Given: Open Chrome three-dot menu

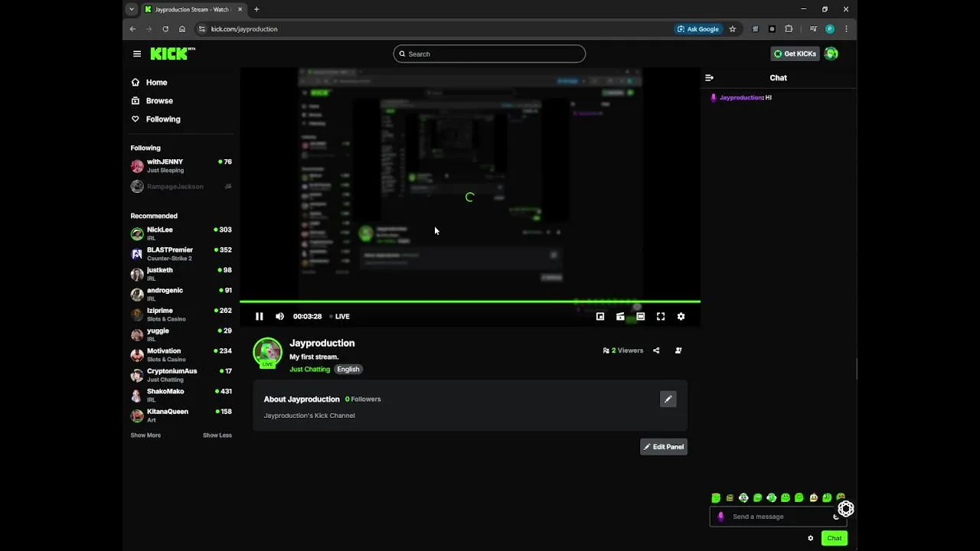Looking at the screenshot, I should pyautogui.click(x=846, y=29).
